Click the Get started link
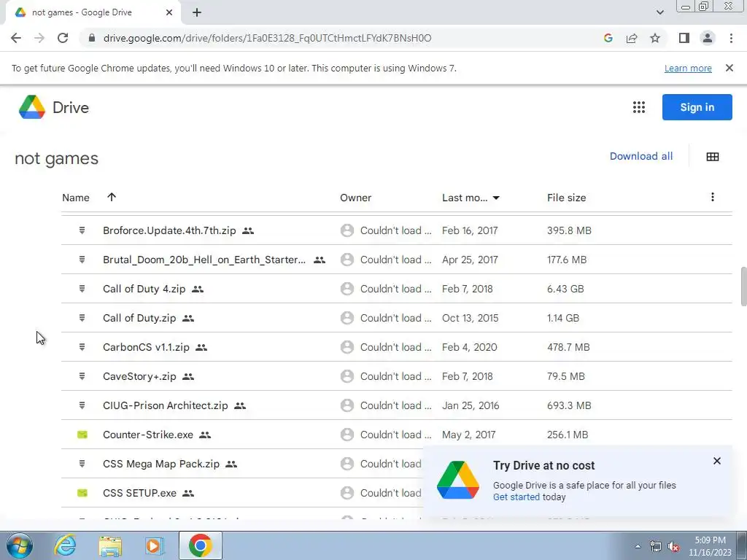Viewport: 747px width, 560px height. tap(516, 497)
